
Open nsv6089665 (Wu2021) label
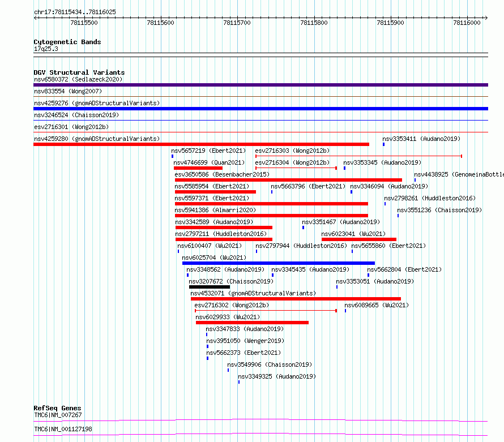click(x=377, y=305)
